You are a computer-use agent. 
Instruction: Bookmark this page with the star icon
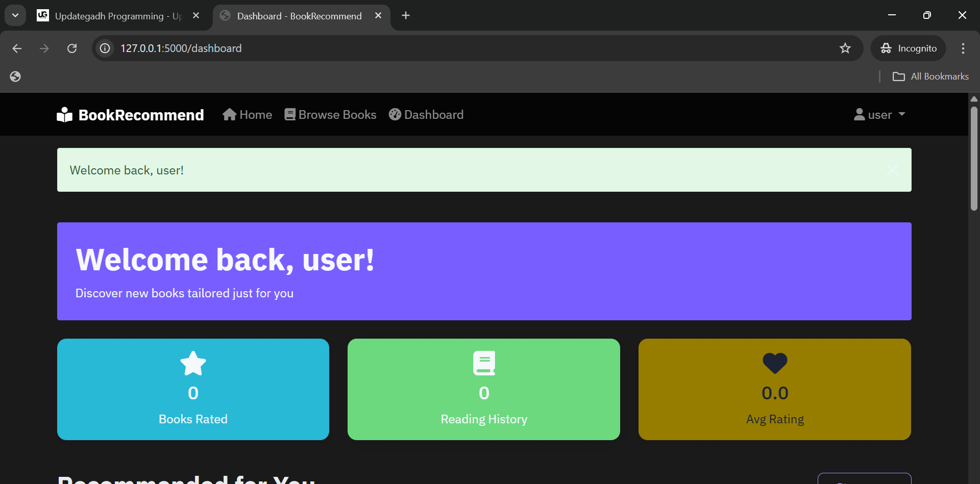pyautogui.click(x=845, y=48)
